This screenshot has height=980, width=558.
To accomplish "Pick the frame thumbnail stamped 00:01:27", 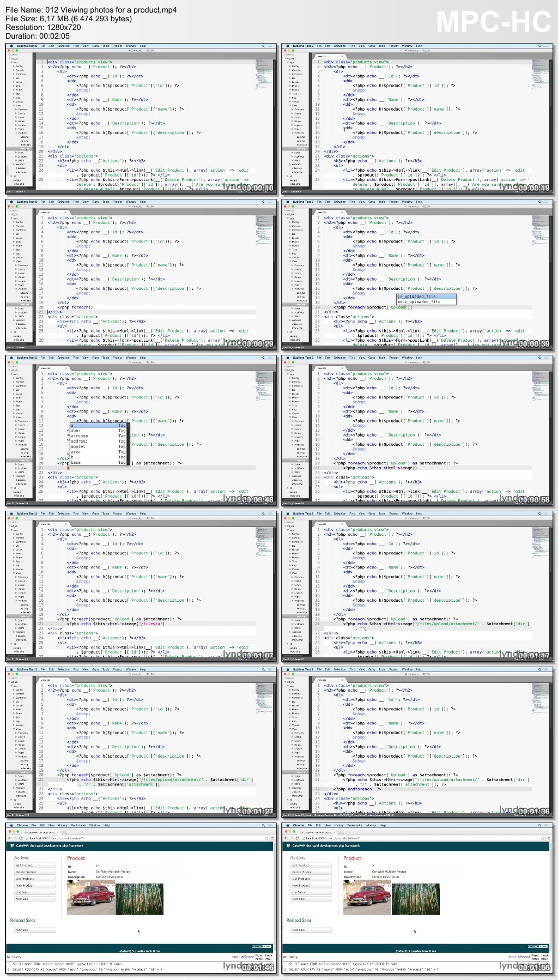I will 141,742.
